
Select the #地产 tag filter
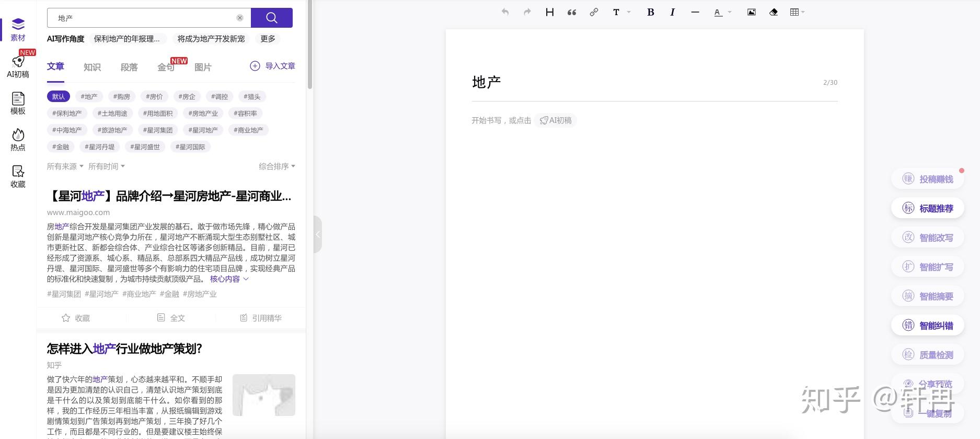(x=89, y=96)
